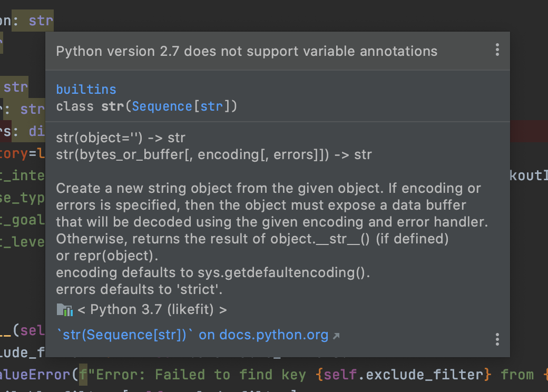Open the 'builtins' module link
The width and height of the screenshot is (548, 392).
[86, 90]
